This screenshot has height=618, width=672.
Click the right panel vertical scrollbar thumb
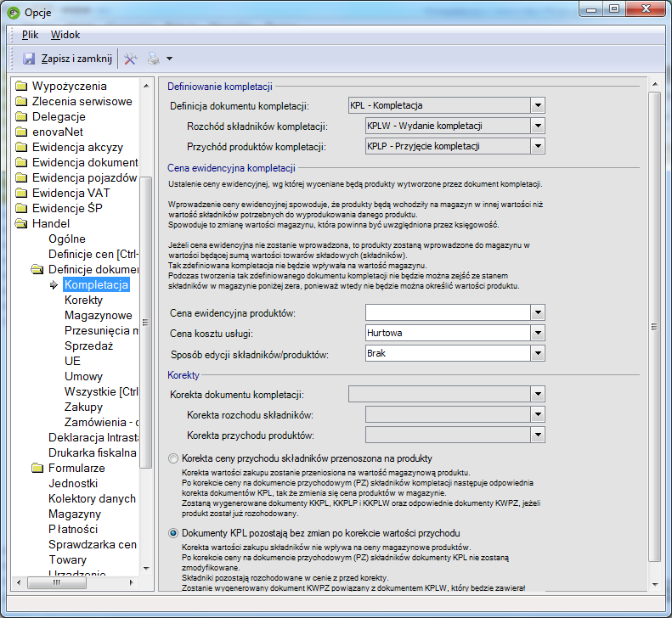(654, 327)
